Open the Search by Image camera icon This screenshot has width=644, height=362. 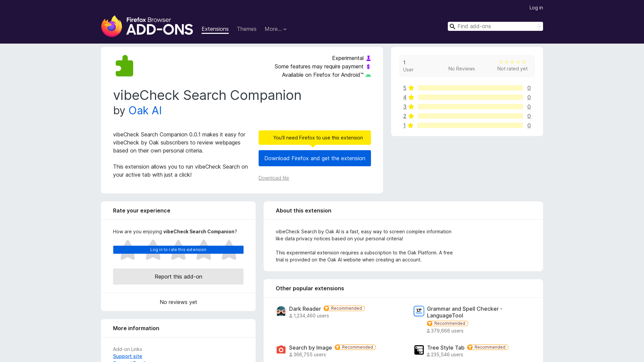pyautogui.click(x=281, y=350)
